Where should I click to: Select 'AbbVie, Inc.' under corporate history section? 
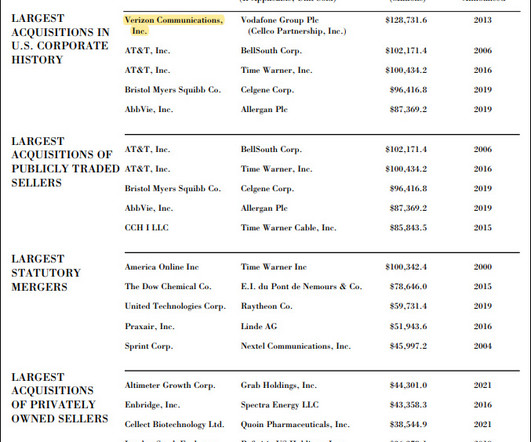(149, 110)
